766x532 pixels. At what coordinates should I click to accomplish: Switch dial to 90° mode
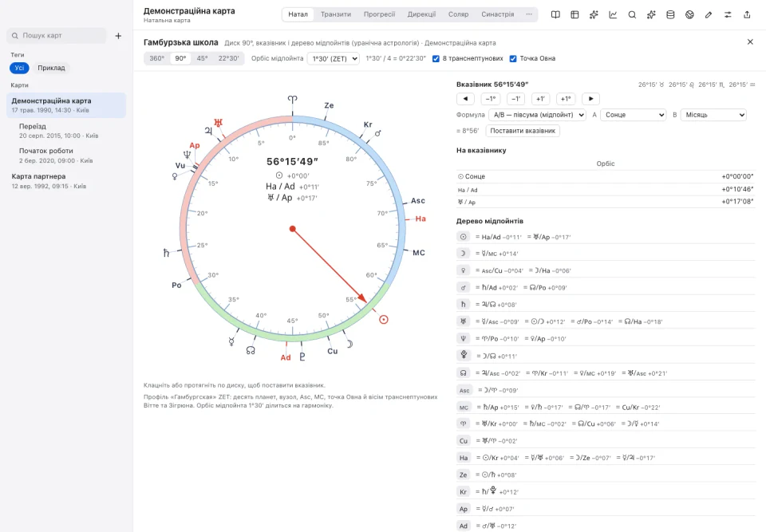coord(181,58)
